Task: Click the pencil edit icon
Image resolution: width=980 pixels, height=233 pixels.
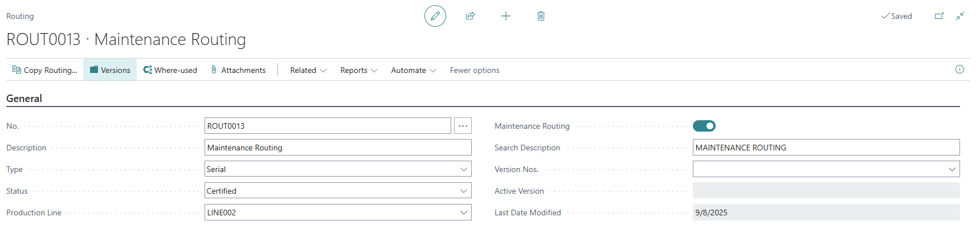Action: pos(435,16)
